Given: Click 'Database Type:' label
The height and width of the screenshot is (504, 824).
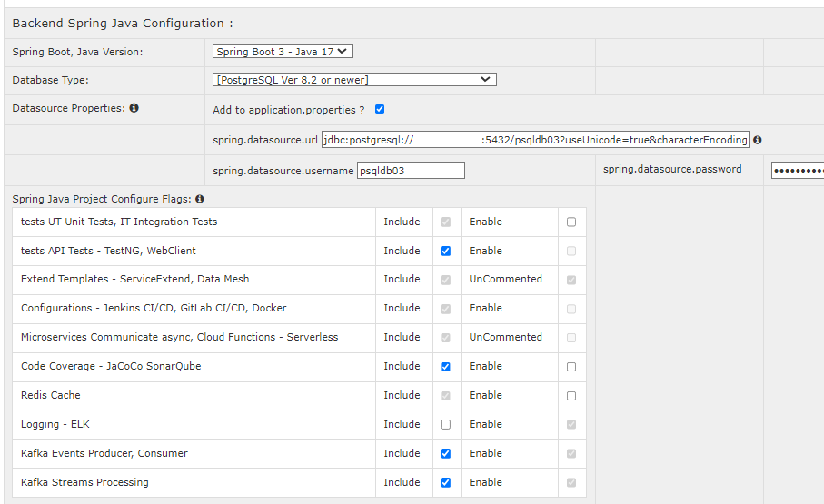Looking at the screenshot, I should 51,80.
